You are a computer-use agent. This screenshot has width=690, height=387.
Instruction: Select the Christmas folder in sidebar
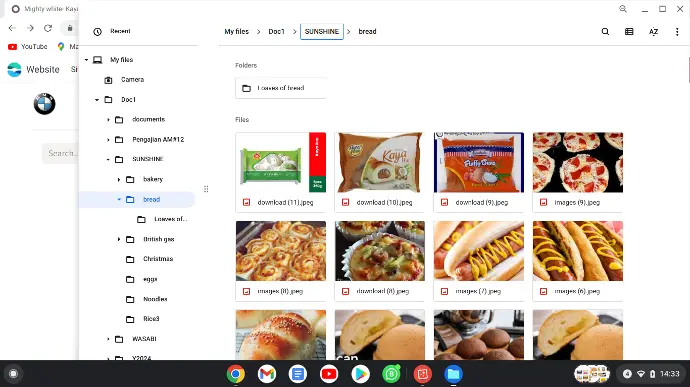pos(158,259)
